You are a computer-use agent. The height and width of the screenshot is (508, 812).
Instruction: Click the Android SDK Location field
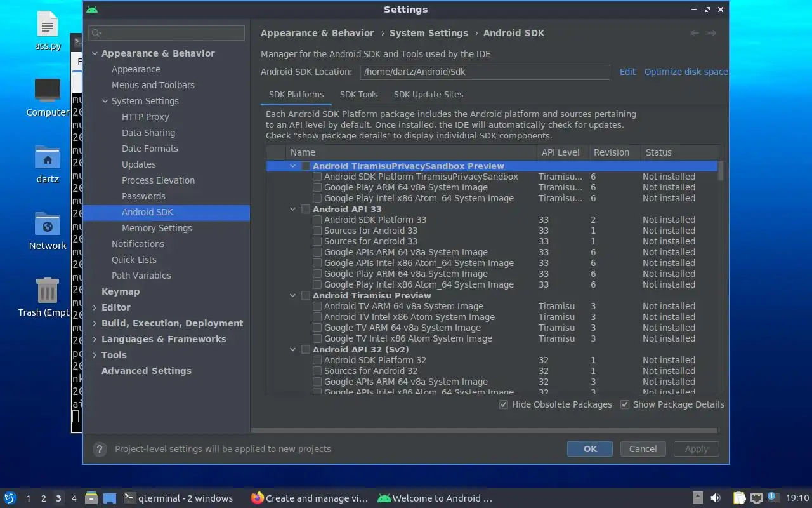click(485, 72)
